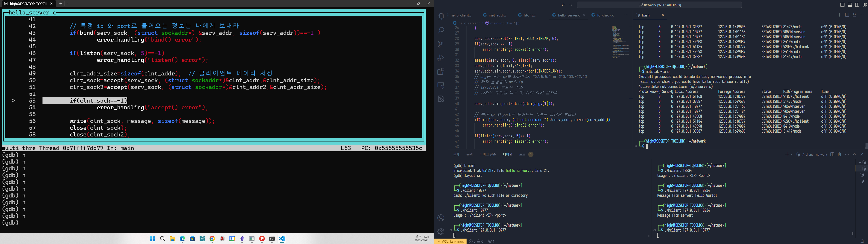
Task: Toggle the secondary side bar layout button
Action: [857, 5]
